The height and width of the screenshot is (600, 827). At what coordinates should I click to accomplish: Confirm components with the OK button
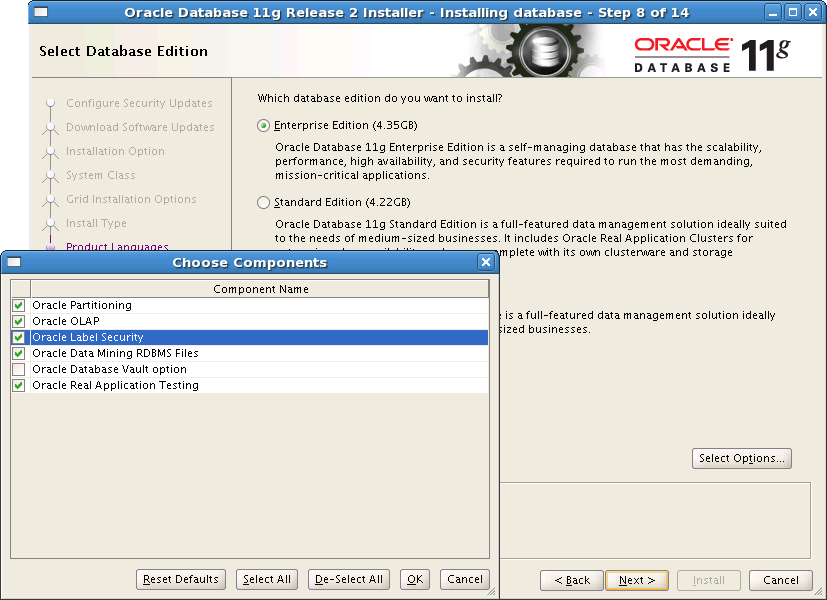pos(415,579)
